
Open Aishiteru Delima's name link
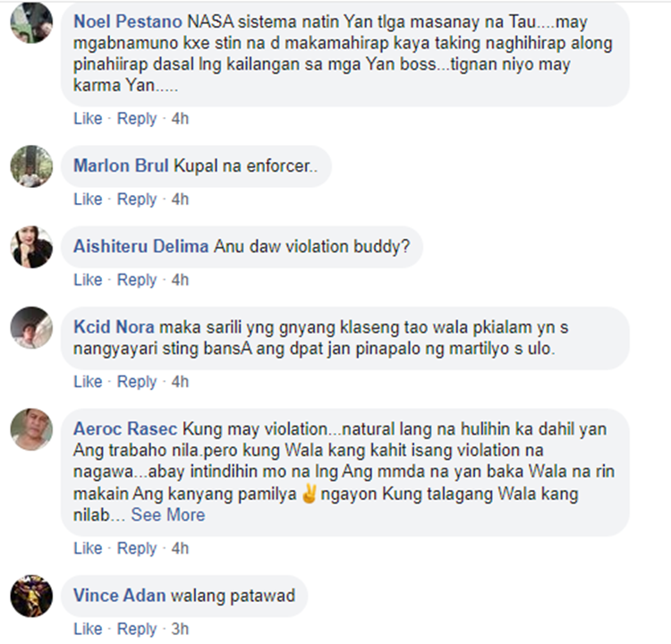point(140,247)
